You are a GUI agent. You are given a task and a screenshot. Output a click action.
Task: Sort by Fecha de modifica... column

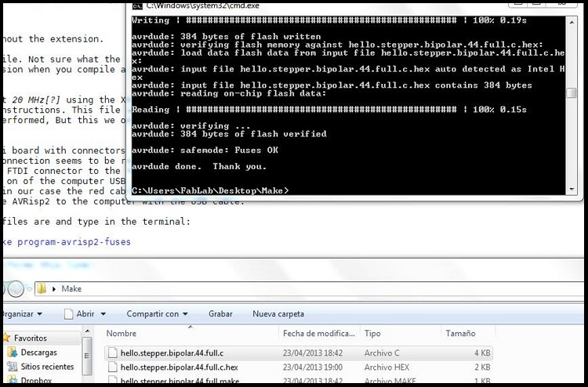(319, 333)
